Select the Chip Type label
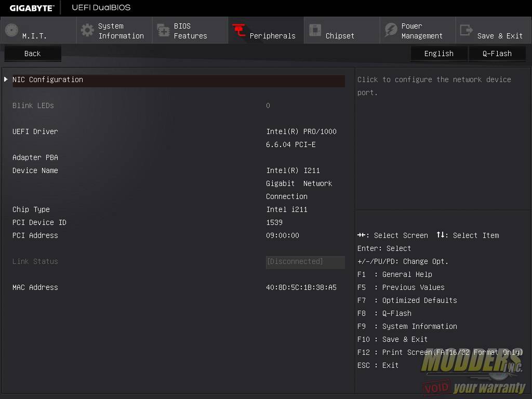The width and height of the screenshot is (532, 399). (31, 210)
